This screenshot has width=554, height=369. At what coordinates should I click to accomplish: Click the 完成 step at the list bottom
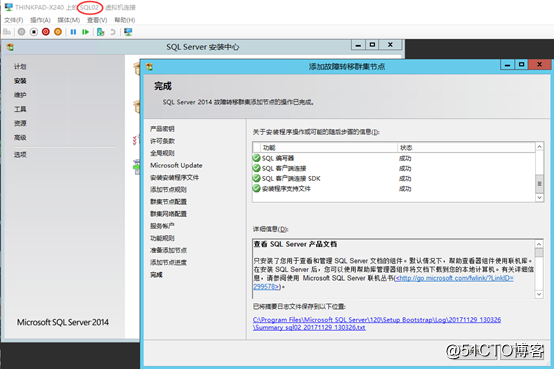pyautogui.click(x=156, y=275)
